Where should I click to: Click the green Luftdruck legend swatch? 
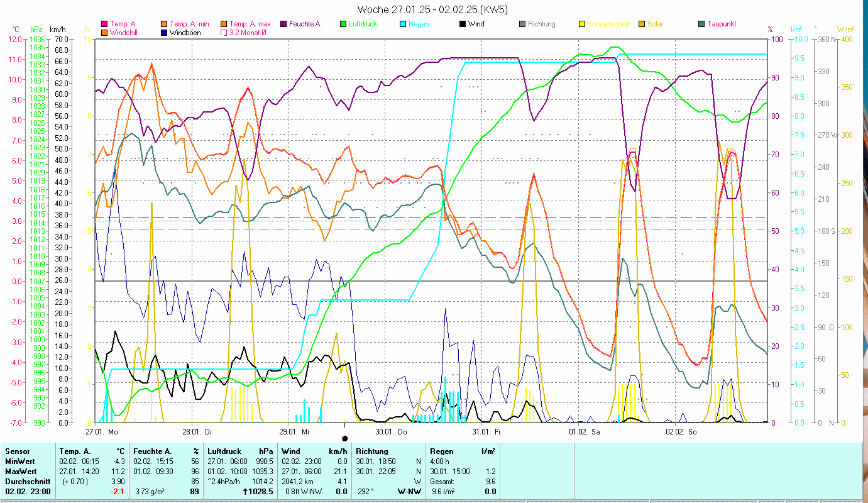tap(343, 24)
